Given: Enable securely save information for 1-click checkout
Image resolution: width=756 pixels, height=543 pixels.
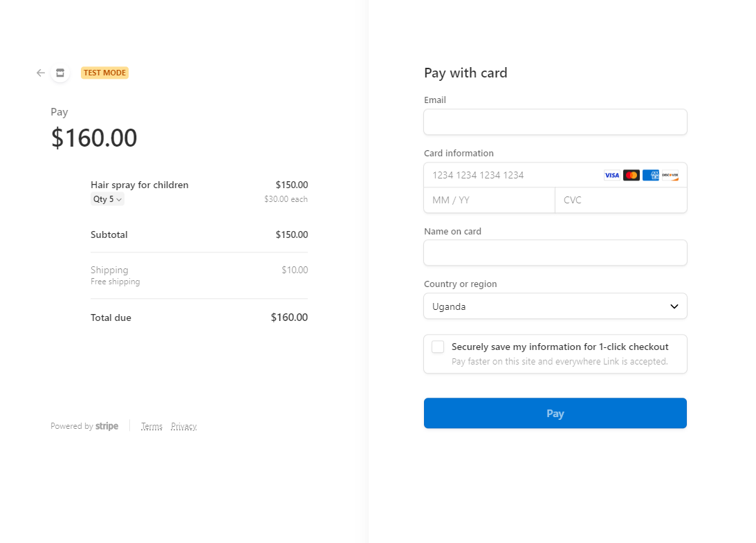Looking at the screenshot, I should [437, 347].
